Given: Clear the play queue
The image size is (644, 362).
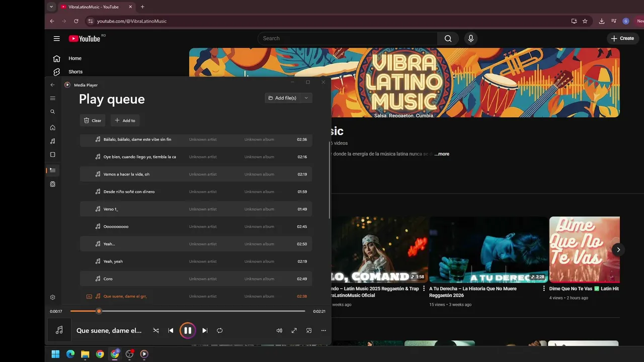Looking at the screenshot, I should point(93,121).
